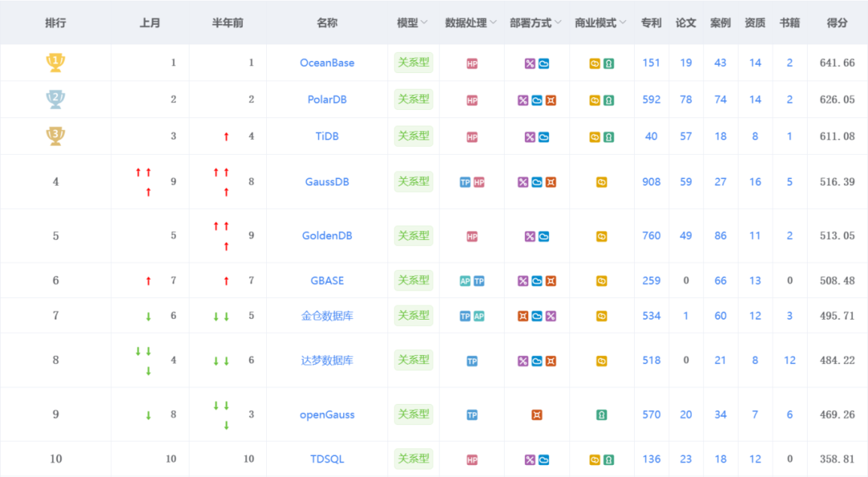
Task: Click the gold first-place trophy icon
Action: 55,62
